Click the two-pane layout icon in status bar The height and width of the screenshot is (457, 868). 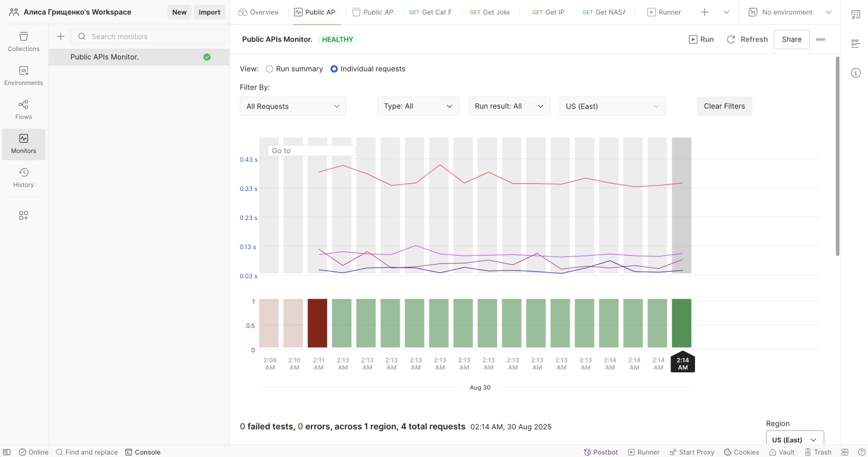(x=845, y=452)
